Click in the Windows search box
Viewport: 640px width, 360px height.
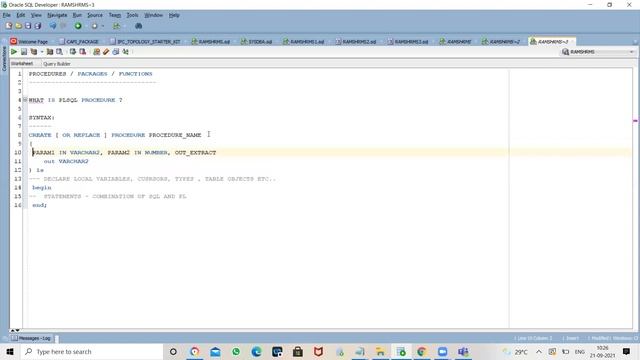pyautogui.click(x=92, y=351)
